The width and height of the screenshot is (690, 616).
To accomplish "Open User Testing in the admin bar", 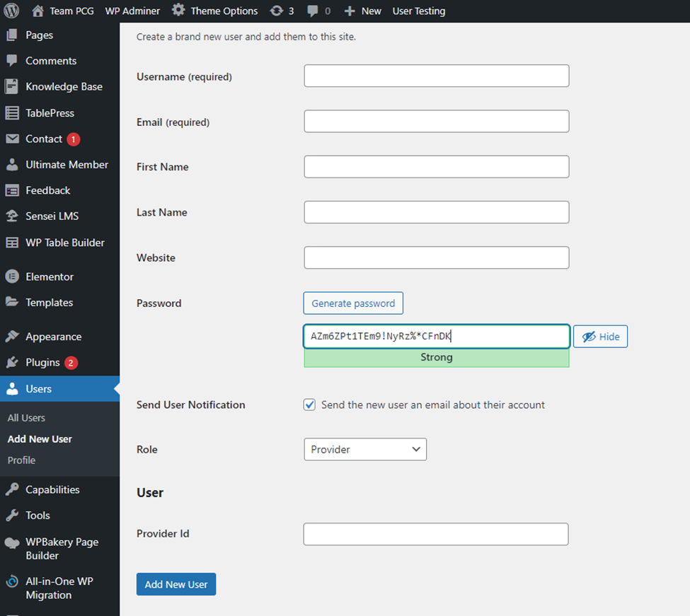I will click(419, 11).
